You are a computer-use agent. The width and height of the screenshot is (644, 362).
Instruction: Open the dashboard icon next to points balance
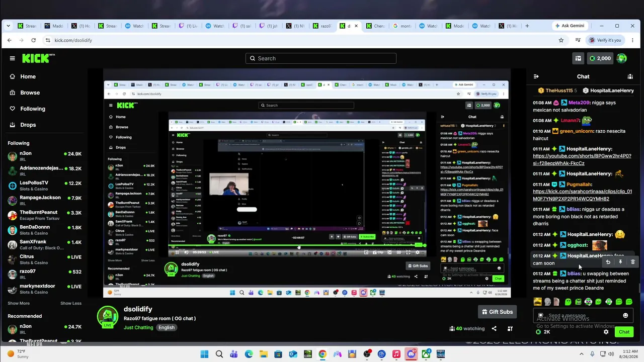578,58
